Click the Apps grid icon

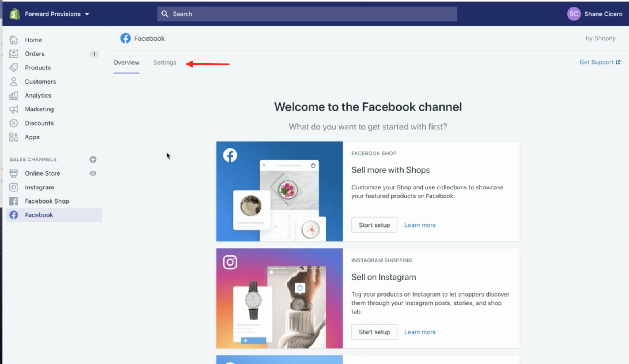[x=14, y=137]
